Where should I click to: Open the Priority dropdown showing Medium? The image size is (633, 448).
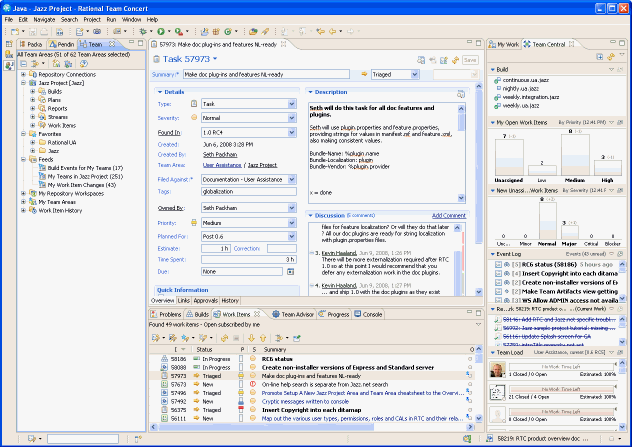point(292,223)
